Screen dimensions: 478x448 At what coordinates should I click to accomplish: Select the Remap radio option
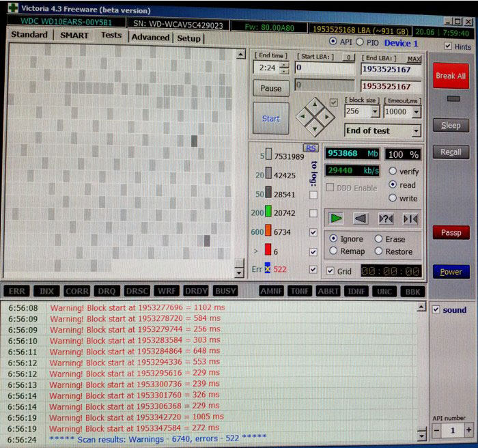[x=333, y=251]
